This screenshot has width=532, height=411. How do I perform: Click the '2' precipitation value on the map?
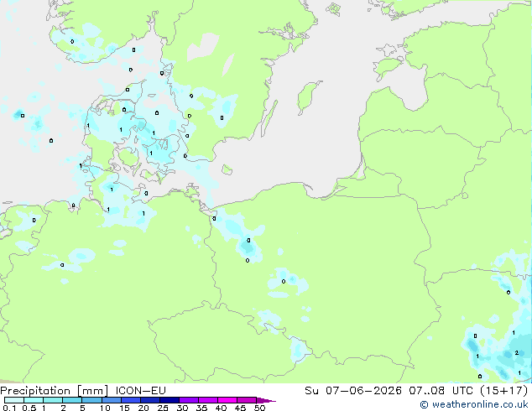click(x=516, y=353)
